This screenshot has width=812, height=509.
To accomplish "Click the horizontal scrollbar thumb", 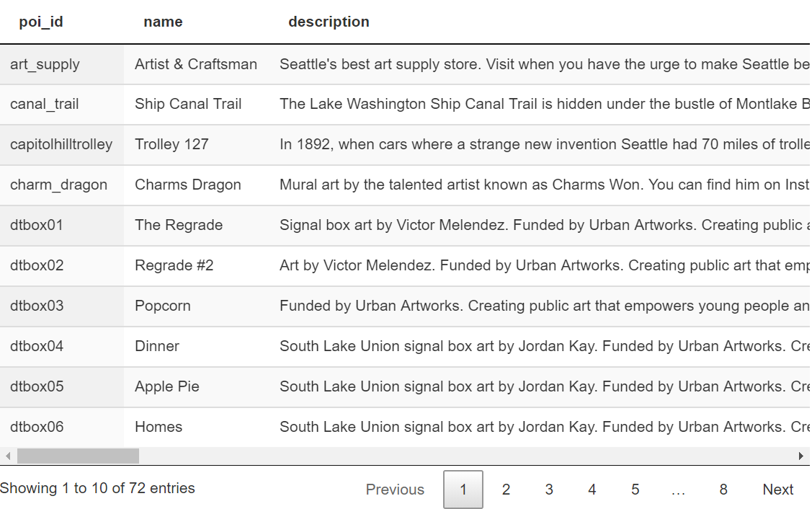I will (x=79, y=456).
